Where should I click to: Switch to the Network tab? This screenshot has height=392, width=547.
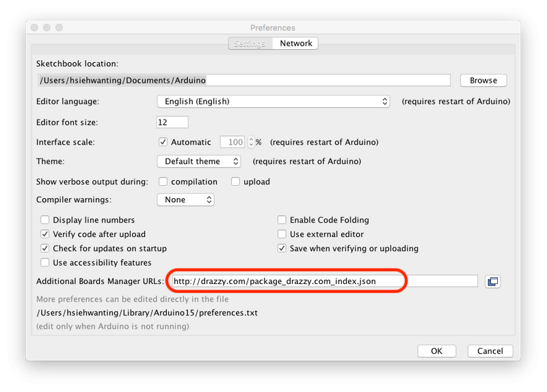pos(295,43)
